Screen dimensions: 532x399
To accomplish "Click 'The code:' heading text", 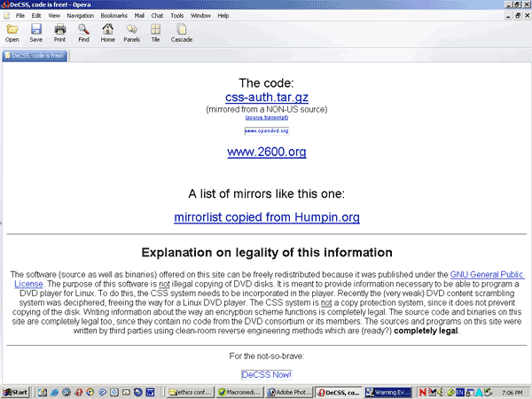I will 266,82.
